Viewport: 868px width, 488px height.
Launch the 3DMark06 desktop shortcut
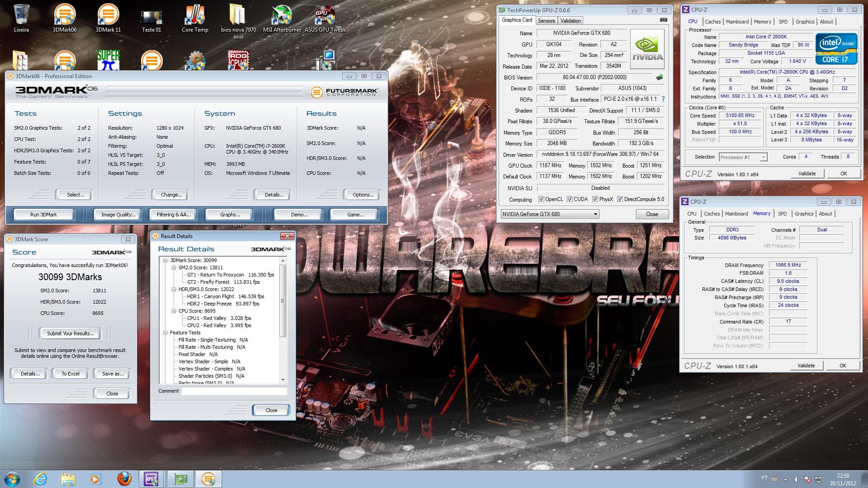coord(65,18)
